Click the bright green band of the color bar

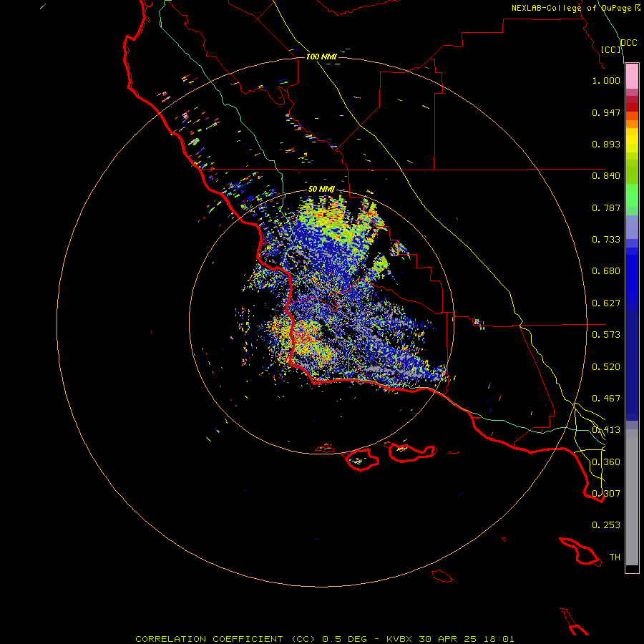tap(632, 195)
